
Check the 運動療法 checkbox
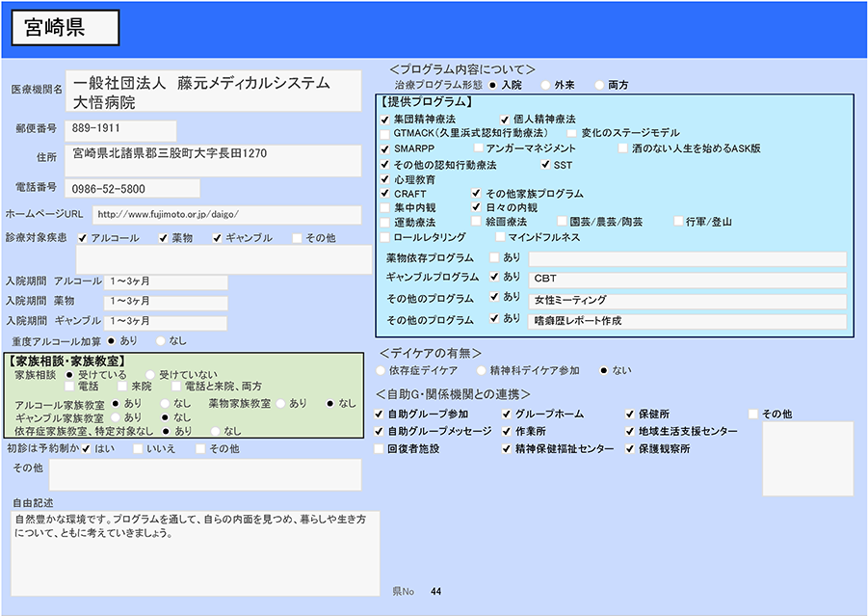pos(385,223)
